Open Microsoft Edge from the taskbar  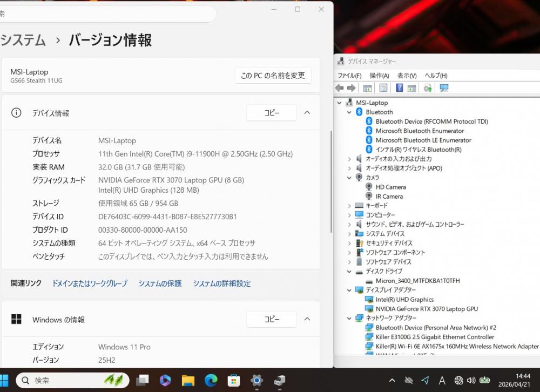pyautogui.click(x=211, y=380)
